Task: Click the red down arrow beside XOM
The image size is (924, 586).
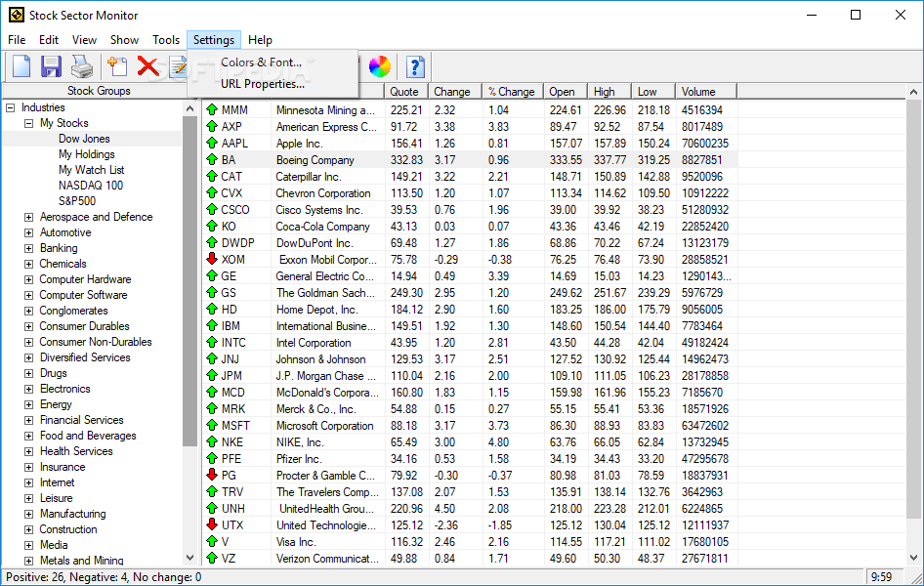Action: point(212,259)
